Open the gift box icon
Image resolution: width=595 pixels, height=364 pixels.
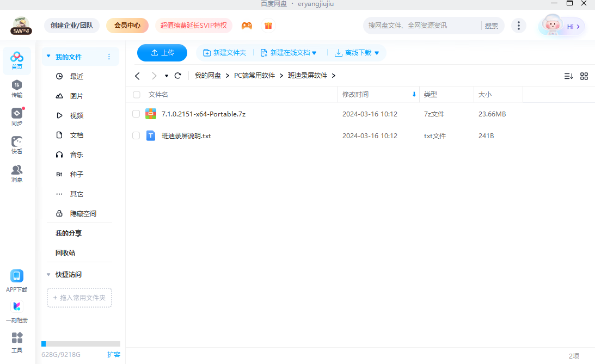point(268,26)
